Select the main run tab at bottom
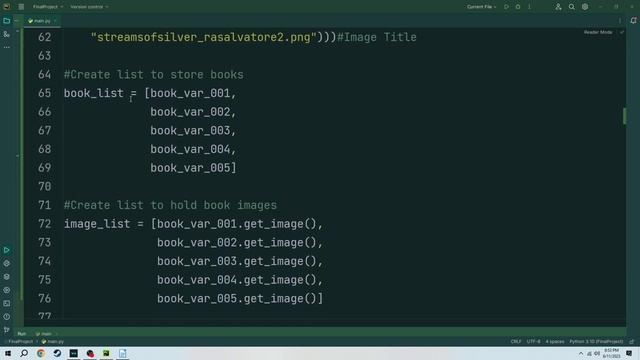The width and height of the screenshot is (640, 360). (44, 334)
